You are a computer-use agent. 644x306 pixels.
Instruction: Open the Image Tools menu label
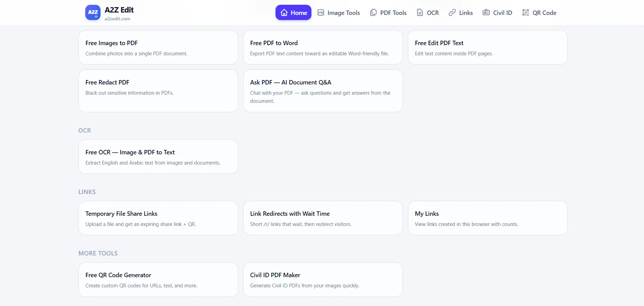coord(344,13)
